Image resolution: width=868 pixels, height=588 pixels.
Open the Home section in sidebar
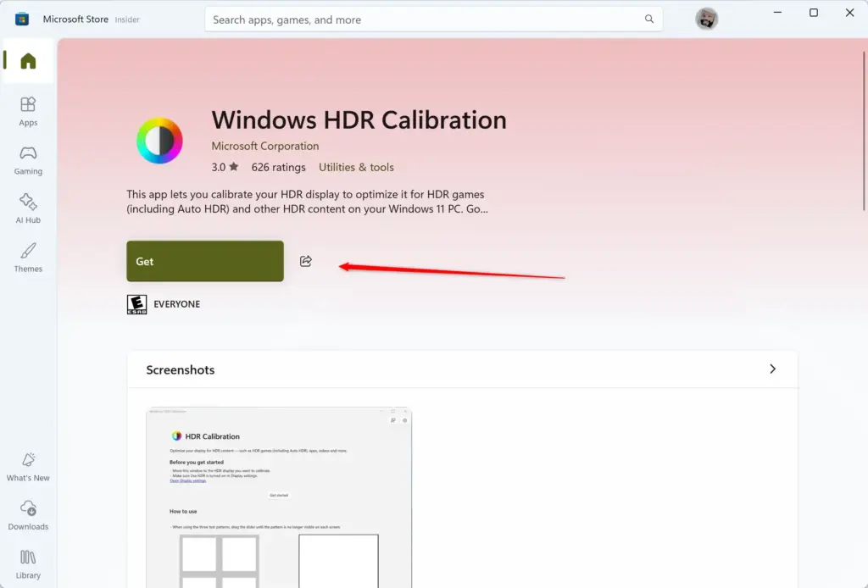[28, 61]
